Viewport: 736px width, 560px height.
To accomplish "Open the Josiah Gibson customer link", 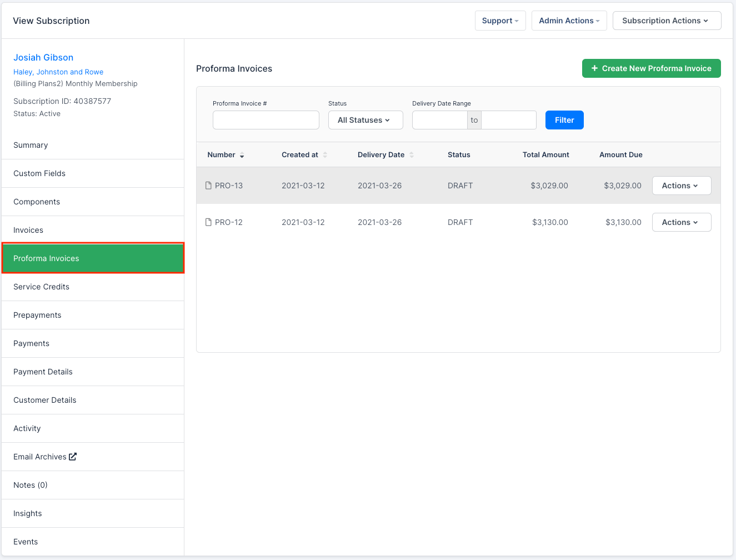I will click(43, 57).
